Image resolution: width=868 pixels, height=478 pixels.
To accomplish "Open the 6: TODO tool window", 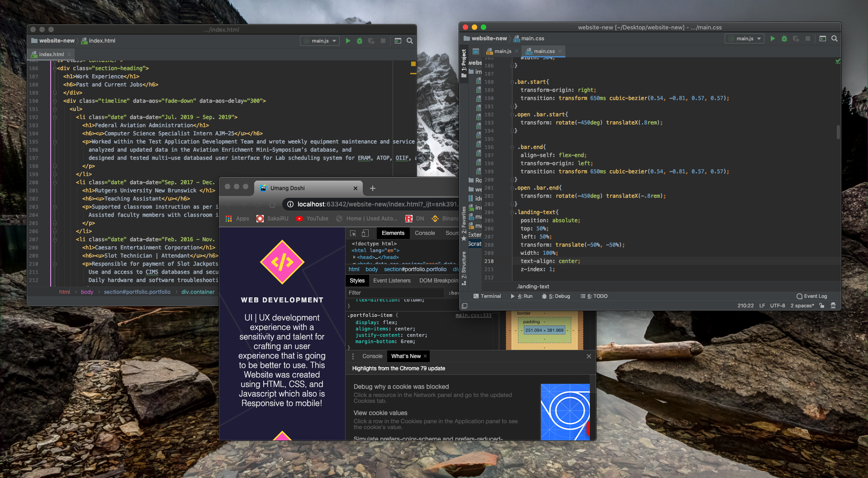I will [x=594, y=296].
